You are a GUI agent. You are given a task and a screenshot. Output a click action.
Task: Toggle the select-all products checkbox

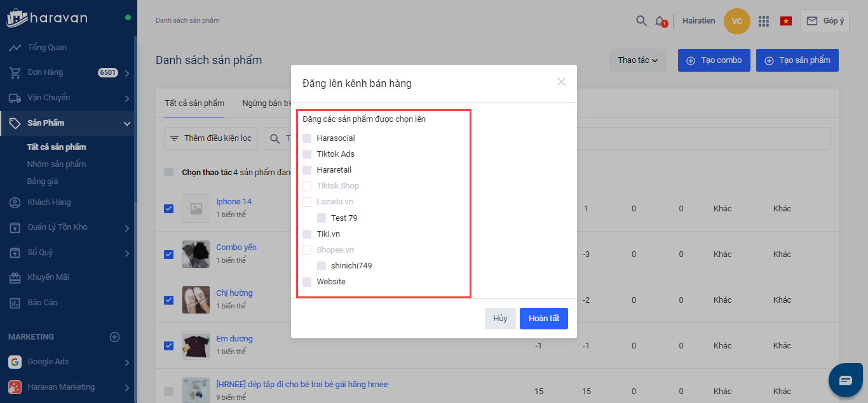pyautogui.click(x=168, y=172)
